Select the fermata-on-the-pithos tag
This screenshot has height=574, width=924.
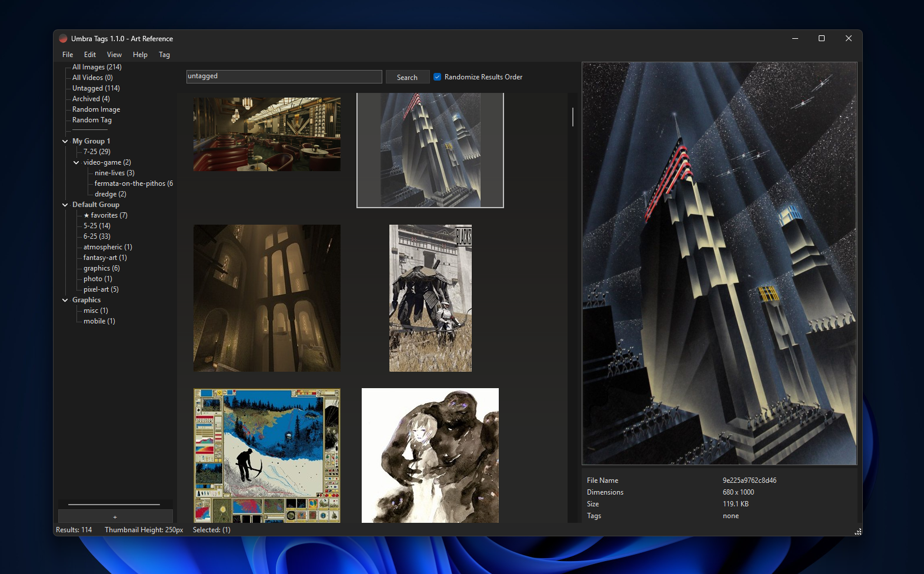pyautogui.click(x=134, y=183)
